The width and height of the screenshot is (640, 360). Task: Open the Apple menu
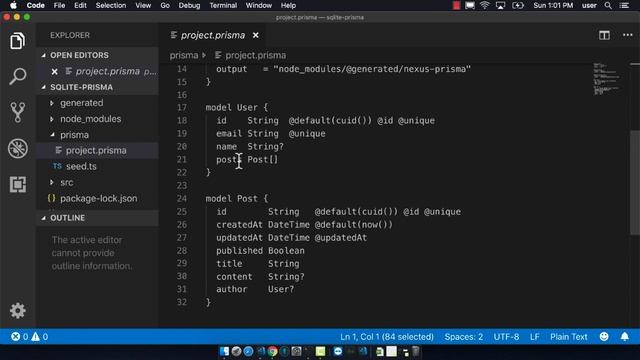tap(13, 5)
